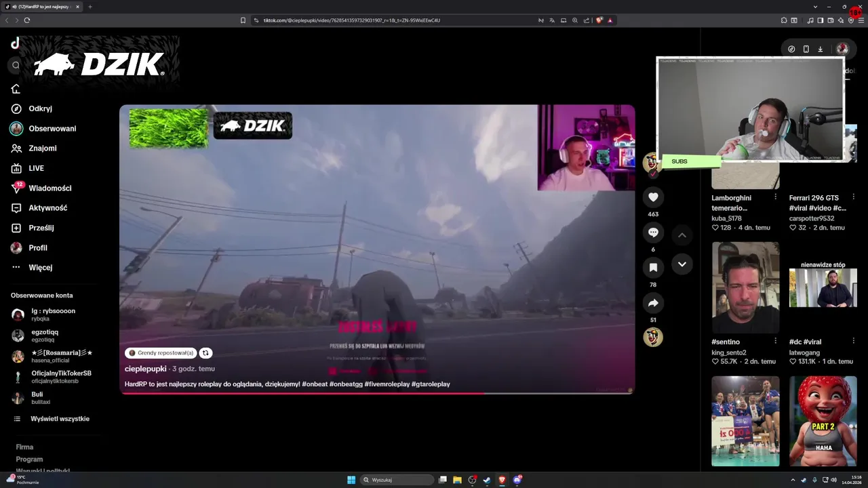Viewport: 868px width, 488px height.
Task: Open the sound disc below share count
Action: [653, 337]
